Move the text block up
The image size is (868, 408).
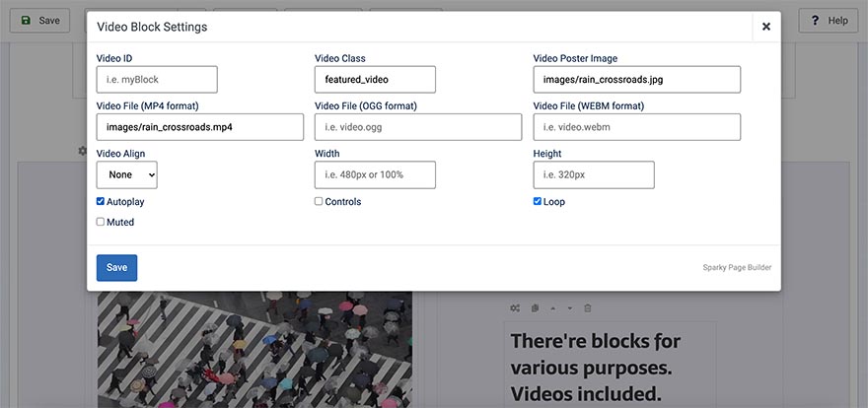(552, 307)
